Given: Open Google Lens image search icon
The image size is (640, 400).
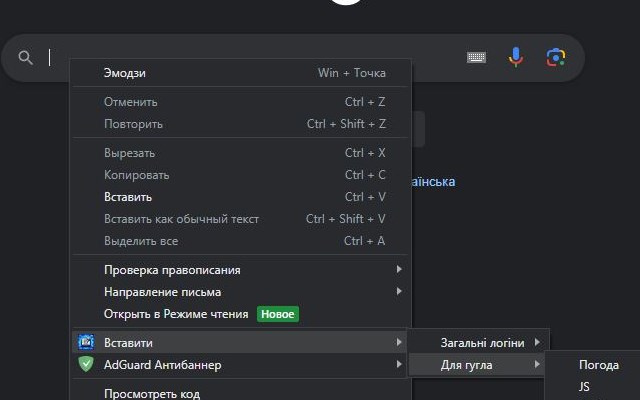Looking at the screenshot, I should point(556,58).
